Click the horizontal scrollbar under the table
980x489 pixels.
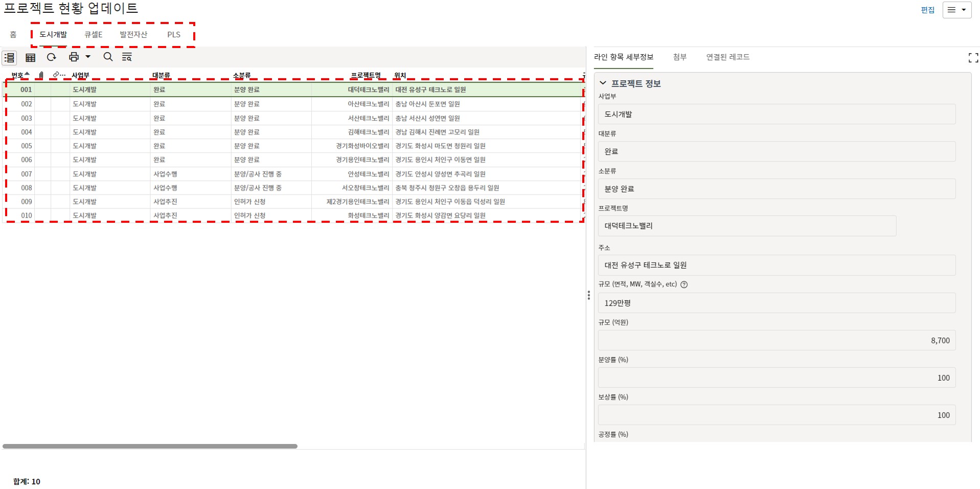(x=150, y=446)
